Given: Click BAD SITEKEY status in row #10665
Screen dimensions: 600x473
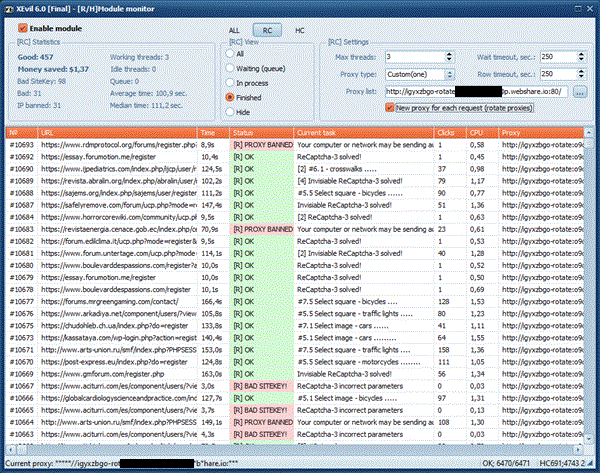Looking at the screenshot, I should 260,410.
